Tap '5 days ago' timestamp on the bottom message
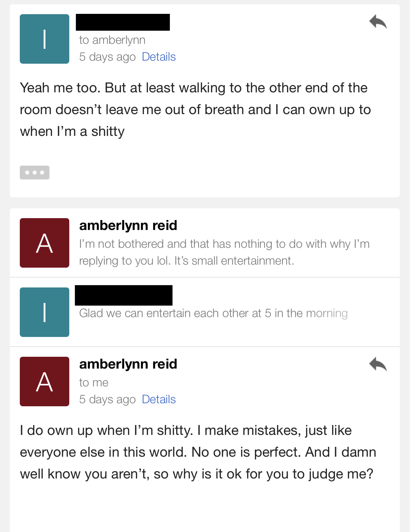The height and width of the screenshot is (532, 410). [x=107, y=399]
